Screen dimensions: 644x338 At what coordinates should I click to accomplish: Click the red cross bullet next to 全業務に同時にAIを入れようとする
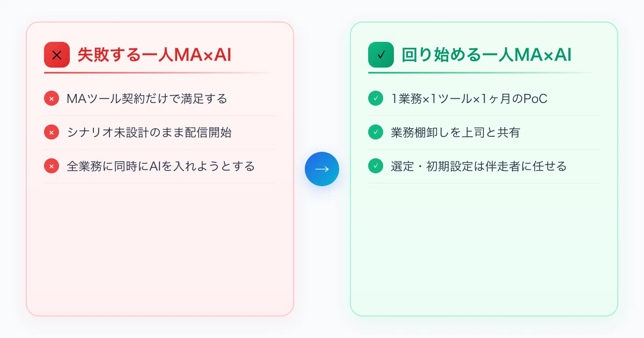pos(52,166)
